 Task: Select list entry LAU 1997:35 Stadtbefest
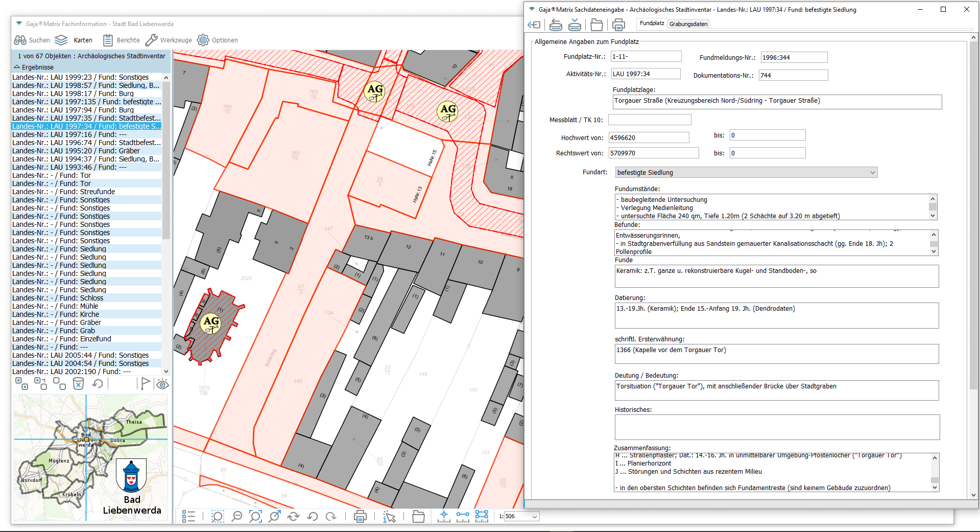(x=86, y=118)
